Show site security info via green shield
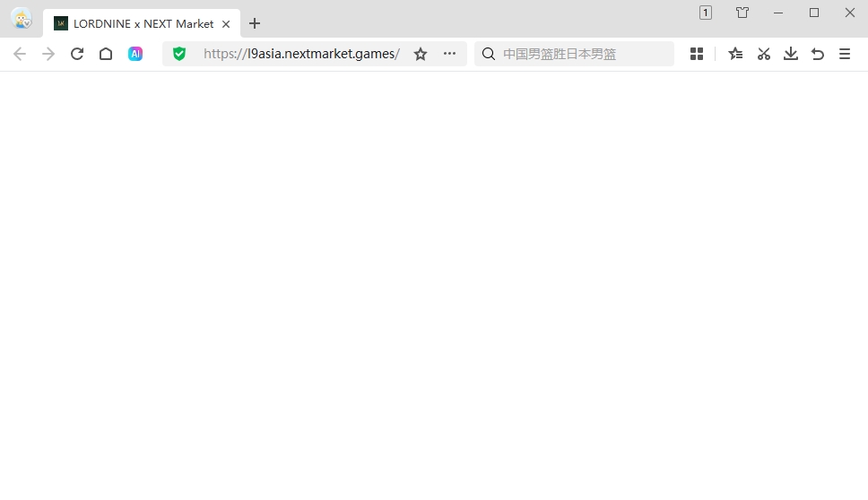This screenshot has width=868, height=500. pos(179,54)
